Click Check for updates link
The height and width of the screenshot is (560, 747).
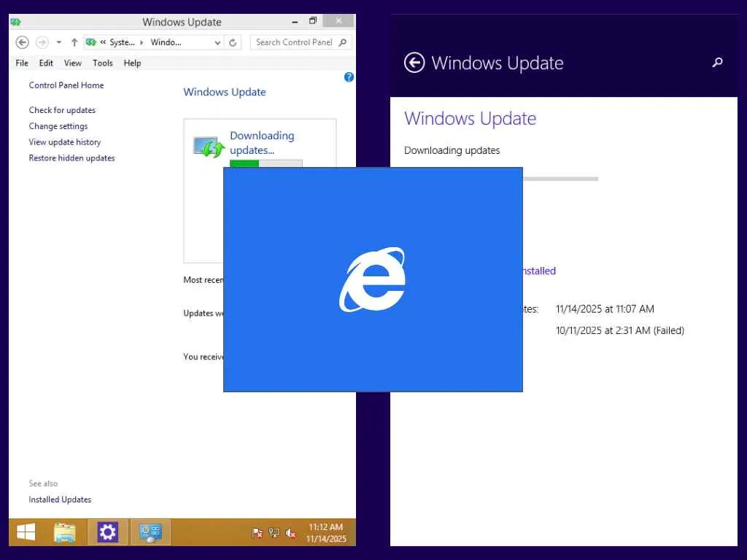click(x=62, y=110)
